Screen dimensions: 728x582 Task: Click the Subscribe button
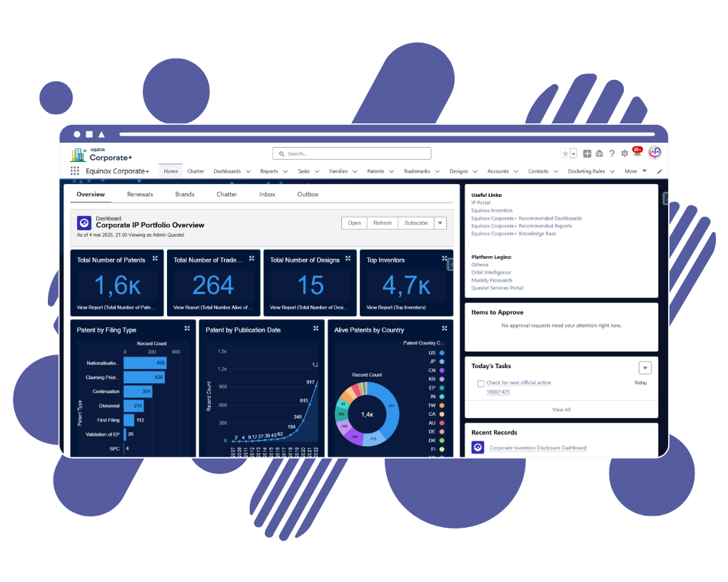pos(416,223)
